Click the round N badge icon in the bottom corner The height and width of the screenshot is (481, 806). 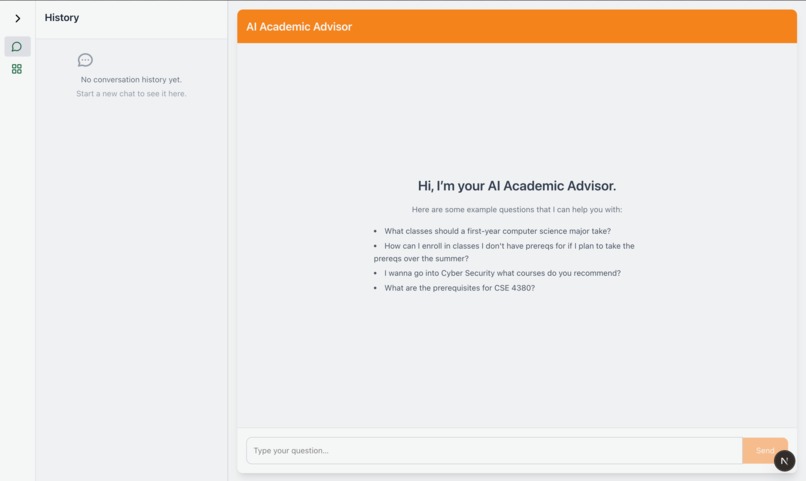point(784,460)
